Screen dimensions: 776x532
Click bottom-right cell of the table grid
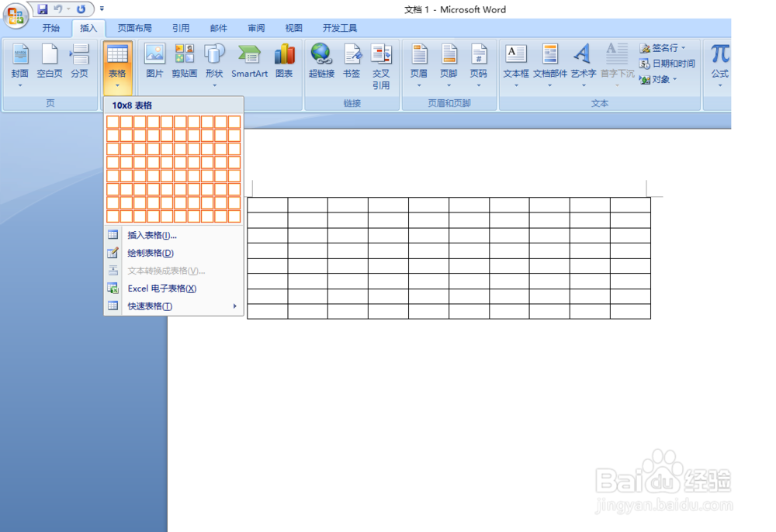point(234,216)
